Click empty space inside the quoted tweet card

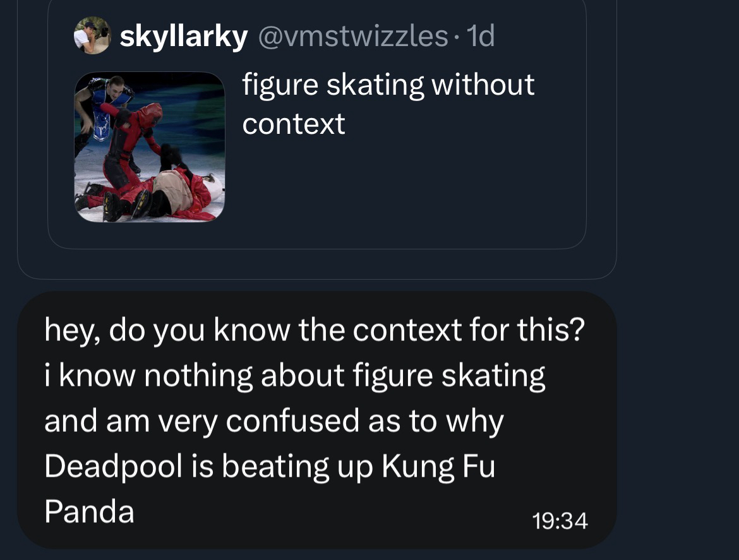[x=404, y=196]
